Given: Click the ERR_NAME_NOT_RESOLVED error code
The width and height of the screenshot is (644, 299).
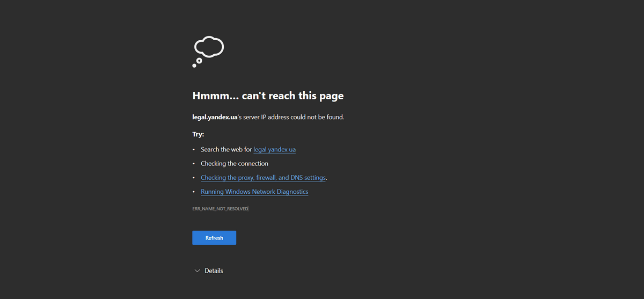Looking at the screenshot, I should point(220,208).
